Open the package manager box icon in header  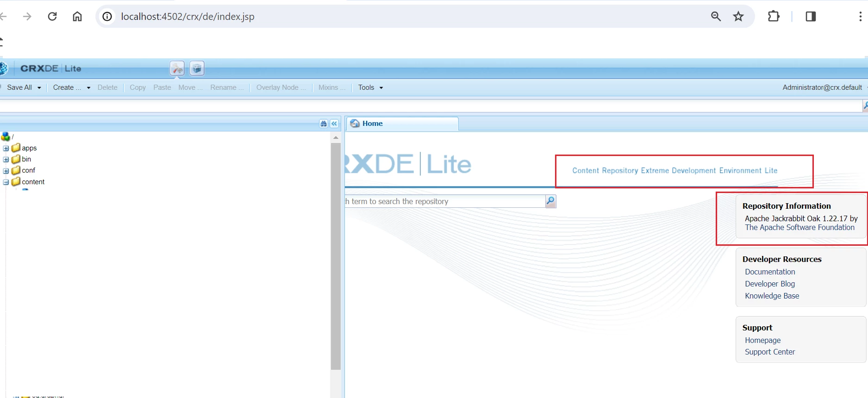click(x=197, y=68)
